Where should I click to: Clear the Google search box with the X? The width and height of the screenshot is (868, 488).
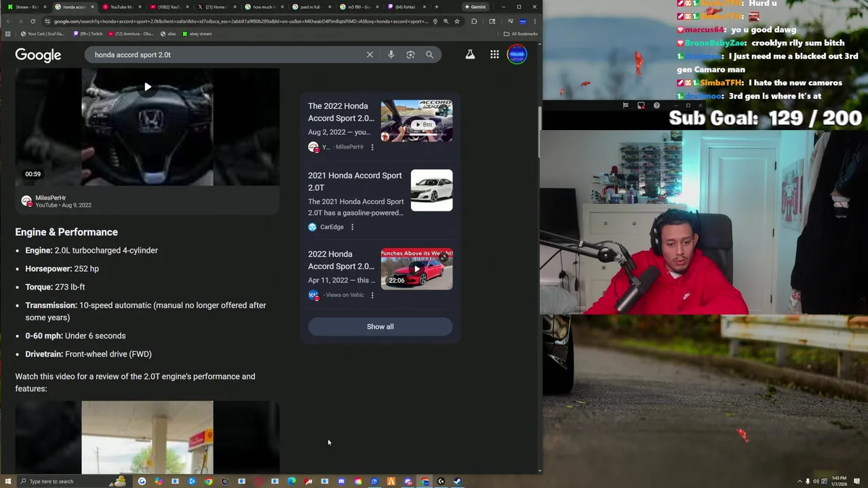[x=370, y=55]
